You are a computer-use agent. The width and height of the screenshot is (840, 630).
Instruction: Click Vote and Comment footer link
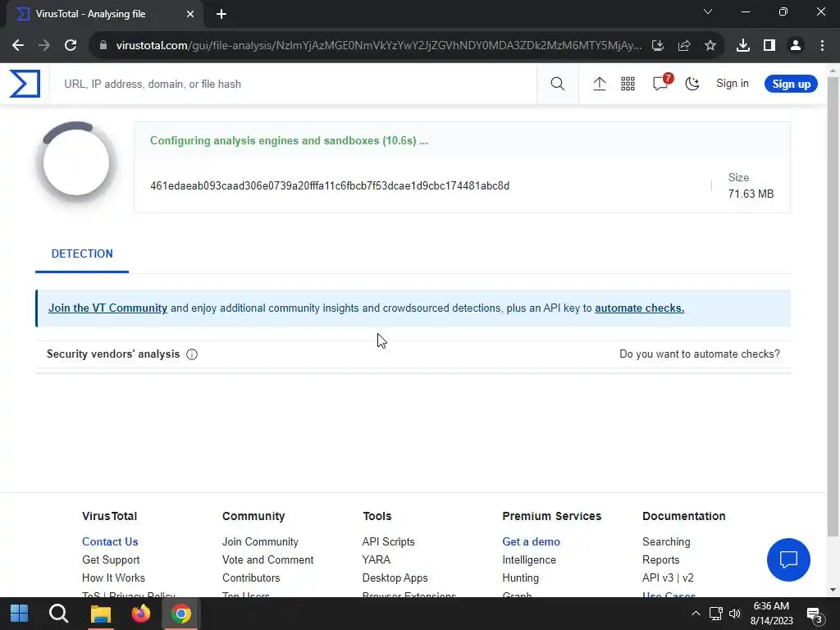268,559
